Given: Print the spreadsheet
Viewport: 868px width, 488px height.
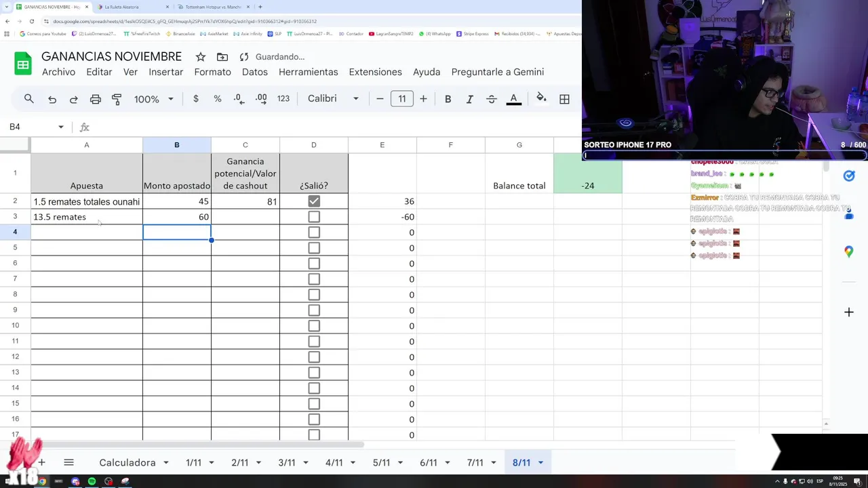Looking at the screenshot, I should click(96, 99).
